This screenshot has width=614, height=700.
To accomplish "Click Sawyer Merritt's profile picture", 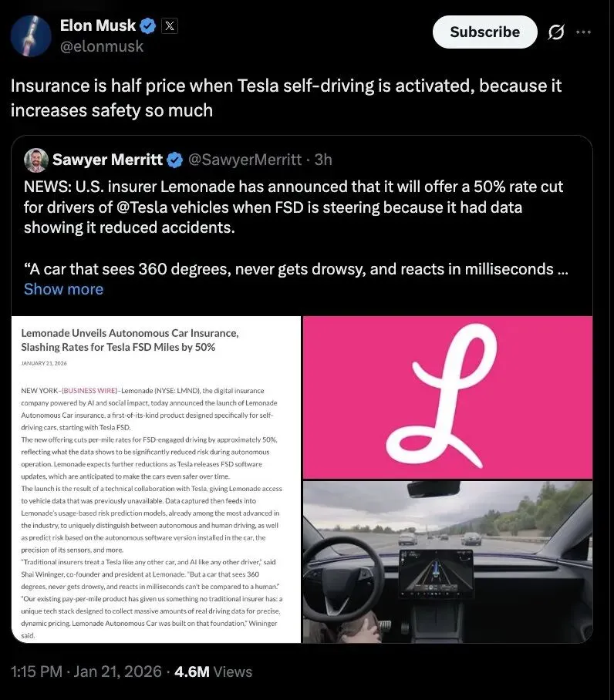I will coord(36,160).
